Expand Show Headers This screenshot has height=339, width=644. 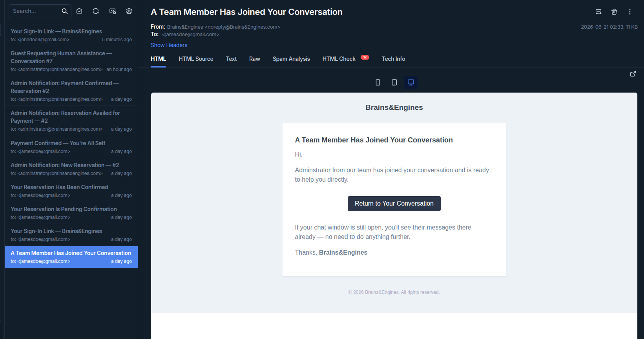click(169, 45)
